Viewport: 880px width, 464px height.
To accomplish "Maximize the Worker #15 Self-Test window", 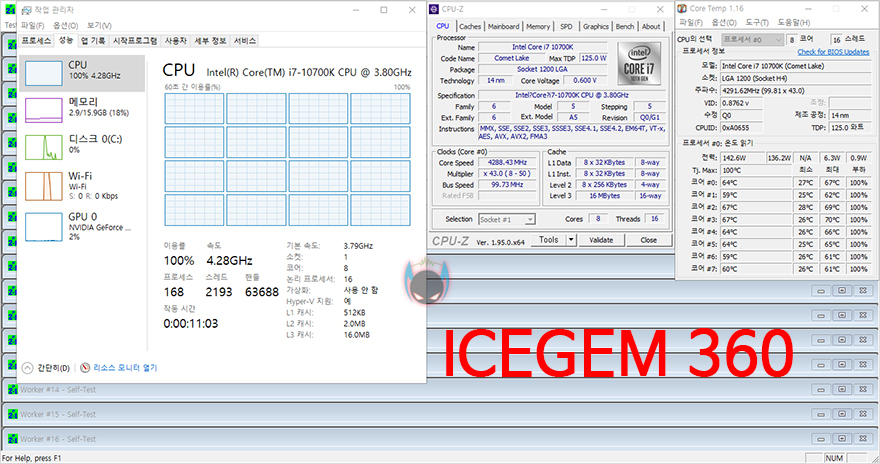I will pos(842,414).
